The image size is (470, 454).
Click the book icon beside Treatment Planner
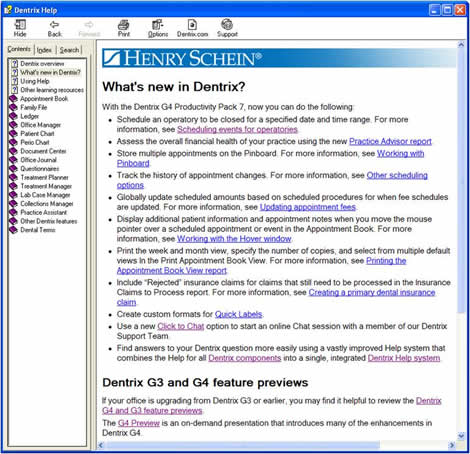click(x=13, y=177)
